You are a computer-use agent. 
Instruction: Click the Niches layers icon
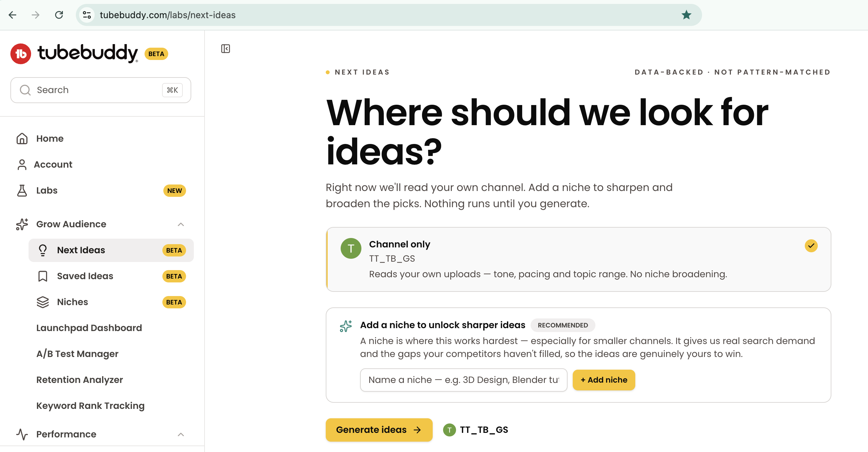coord(43,302)
